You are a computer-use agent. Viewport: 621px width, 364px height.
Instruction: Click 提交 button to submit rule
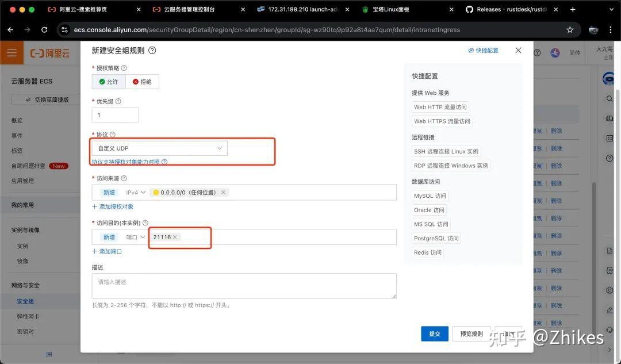tap(435, 334)
